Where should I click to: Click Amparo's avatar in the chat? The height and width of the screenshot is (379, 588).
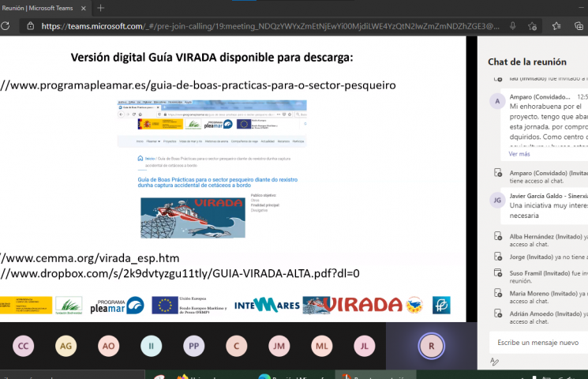click(497, 101)
